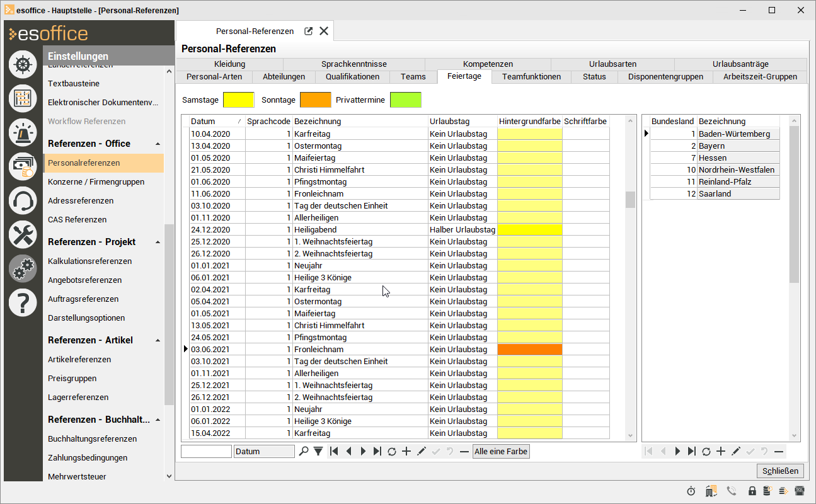Click the building branch switch status icon
Screen dimensions: 816x504
(x=711, y=491)
